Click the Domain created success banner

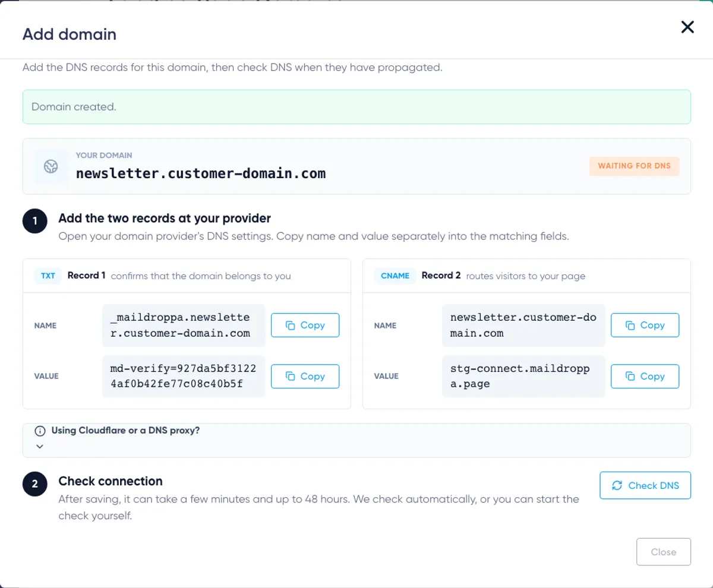click(356, 107)
